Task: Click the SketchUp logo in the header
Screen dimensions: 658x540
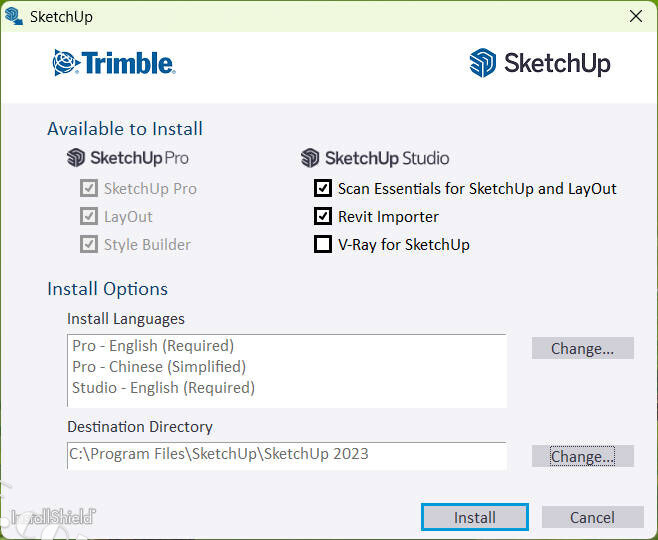Action: point(539,63)
